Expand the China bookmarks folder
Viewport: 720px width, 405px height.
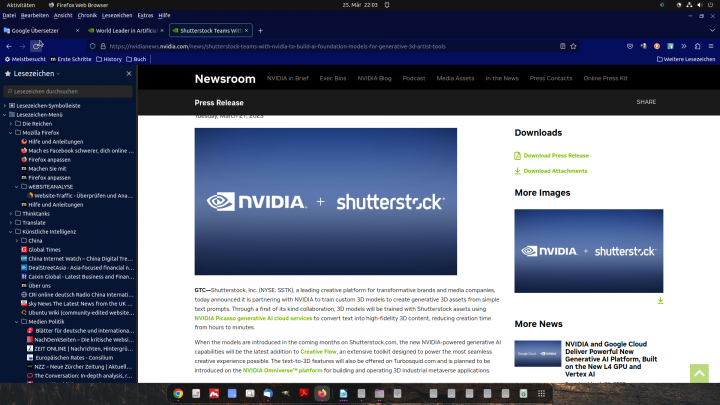[x=17, y=241]
